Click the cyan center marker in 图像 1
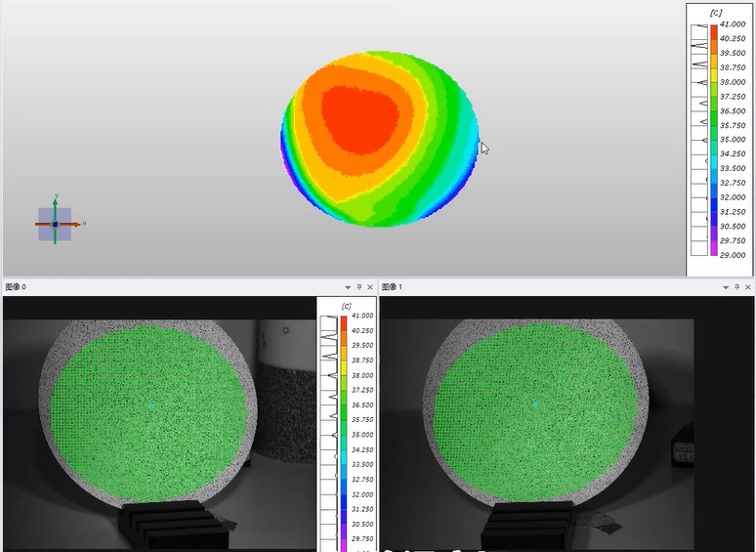Screen dimensions: 756x552 point(534,403)
